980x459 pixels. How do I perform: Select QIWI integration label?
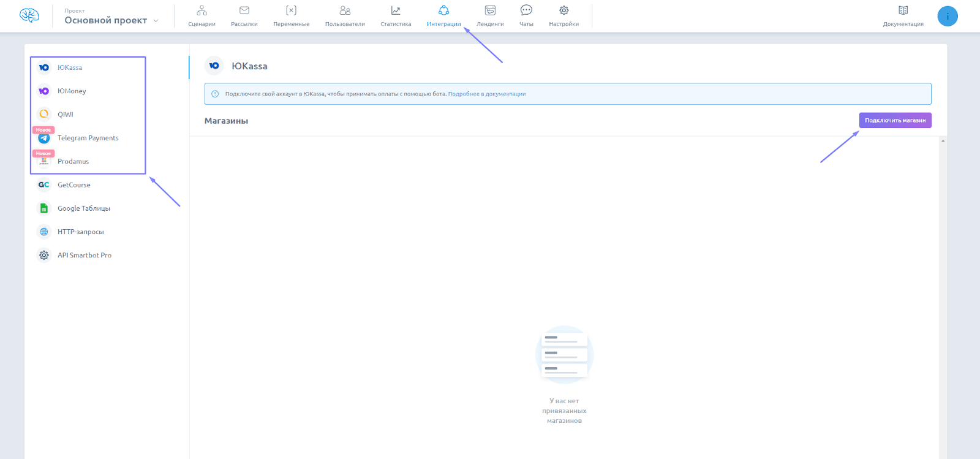pos(66,114)
